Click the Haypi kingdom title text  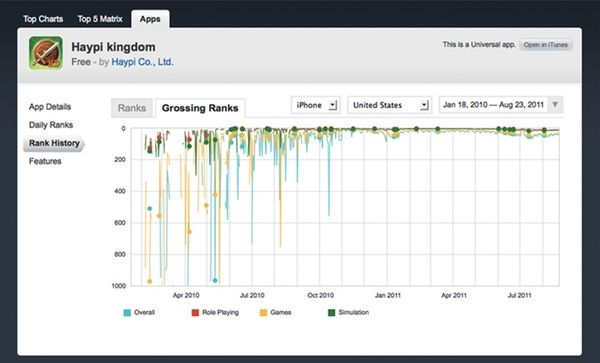point(113,47)
